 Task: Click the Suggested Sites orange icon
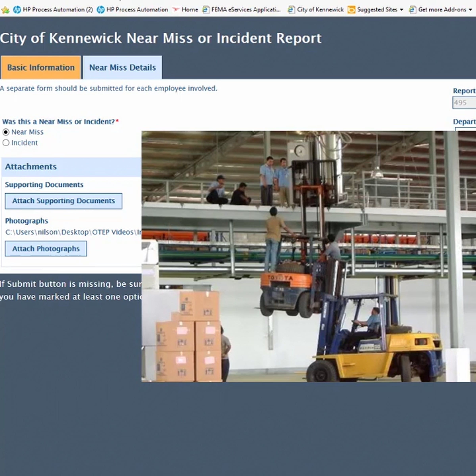[x=351, y=10]
